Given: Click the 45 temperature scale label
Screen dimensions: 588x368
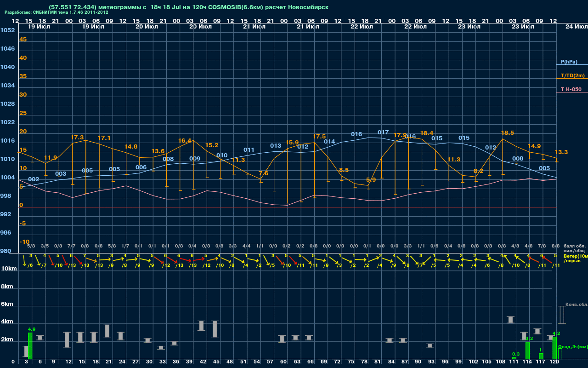Looking at the screenshot, I should pos(23,40).
